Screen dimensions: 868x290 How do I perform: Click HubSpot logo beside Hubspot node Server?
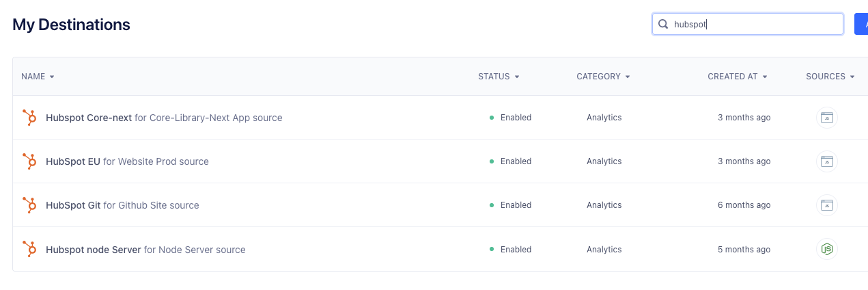click(x=29, y=250)
